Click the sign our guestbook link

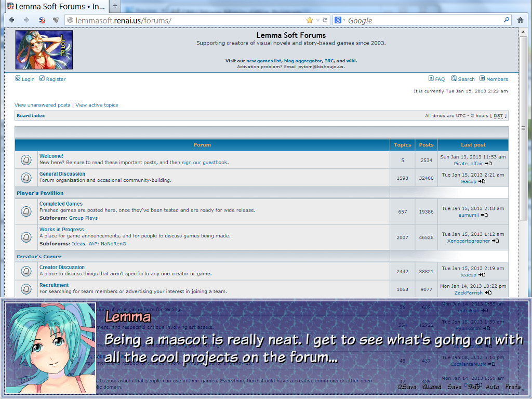click(x=205, y=162)
